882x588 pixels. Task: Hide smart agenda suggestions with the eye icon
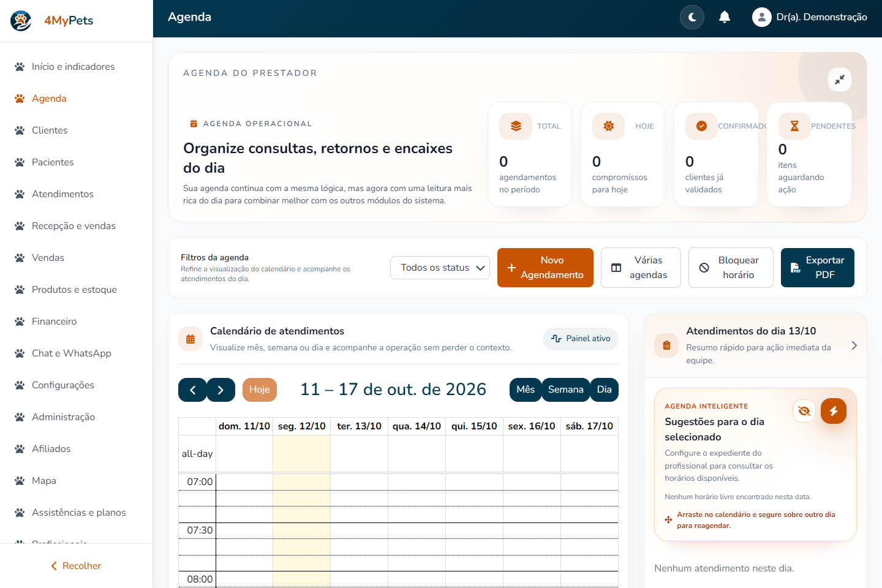(804, 411)
